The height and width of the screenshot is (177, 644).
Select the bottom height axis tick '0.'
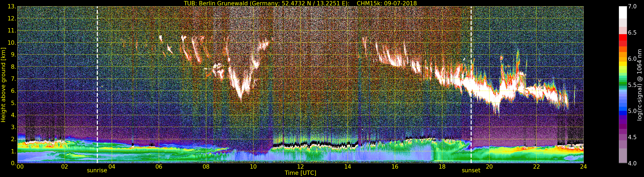point(13,163)
